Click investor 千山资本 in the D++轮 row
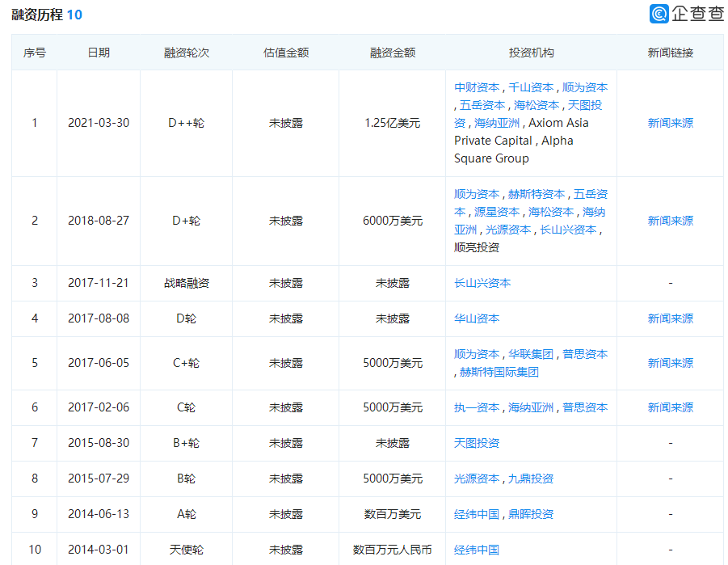This screenshot has height=565, width=728. coord(531,87)
